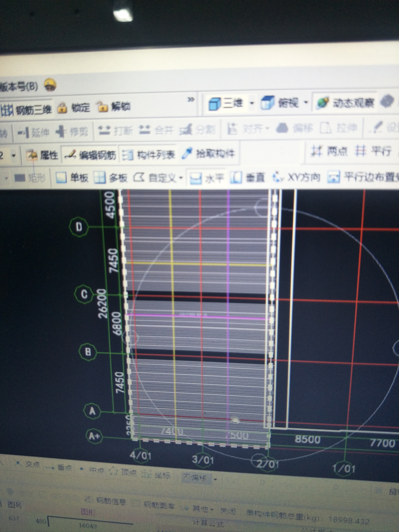This screenshot has width=399, height=532.
Task: Expand the 俯视 view dropdown arrow
Action: point(306,102)
